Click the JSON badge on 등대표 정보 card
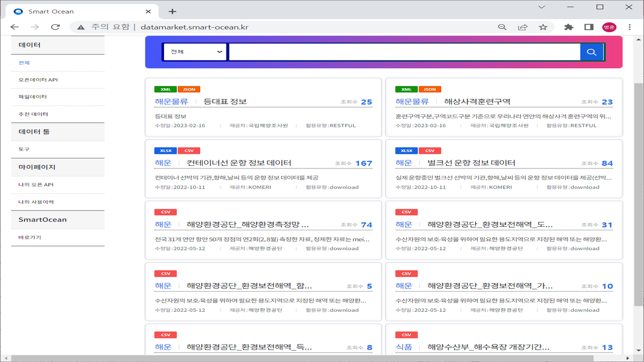The width and height of the screenshot is (644, 362). click(189, 89)
